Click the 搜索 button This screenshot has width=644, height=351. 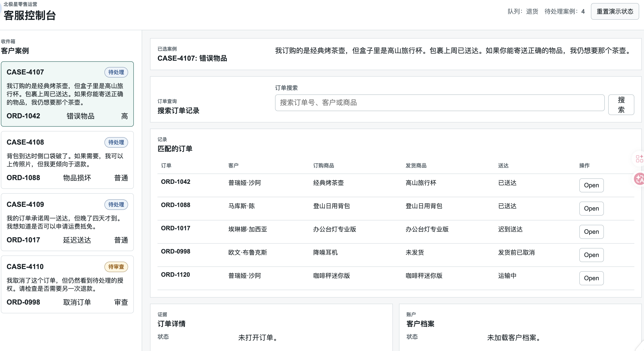click(621, 105)
